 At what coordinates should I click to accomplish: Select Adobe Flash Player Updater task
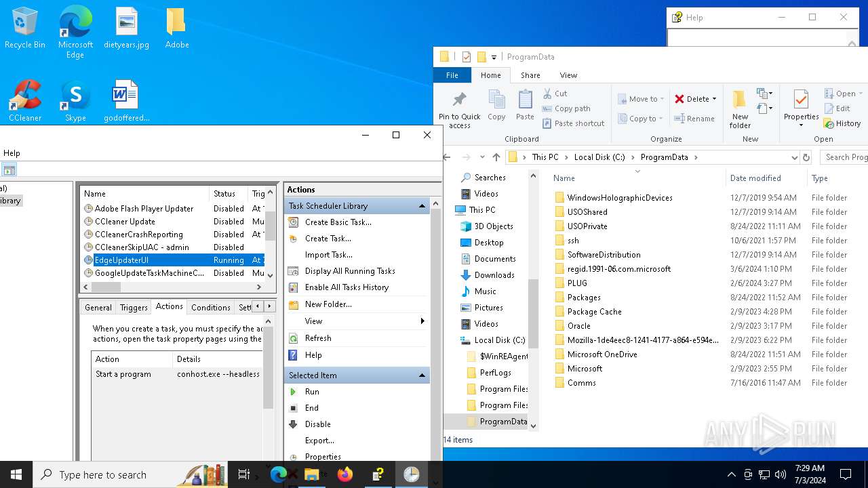pos(144,209)
